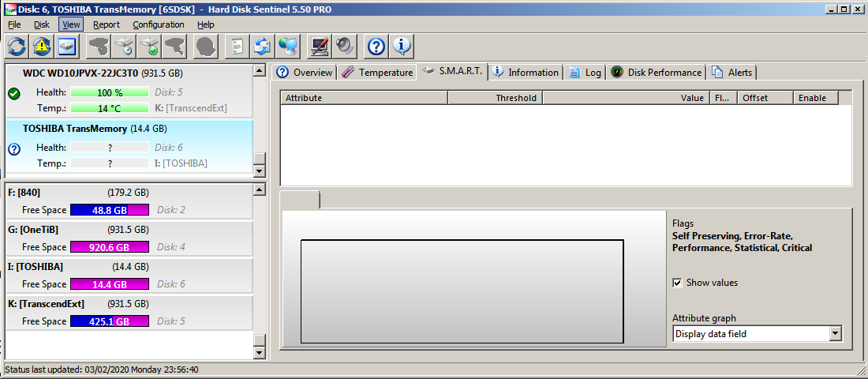The image size is (868, 379).
Task: Switch to the Overview tab
Action: (305, 72)
